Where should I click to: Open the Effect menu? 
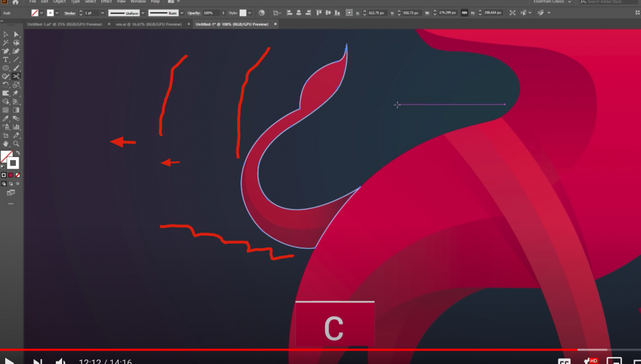click(x=106, y=2)
